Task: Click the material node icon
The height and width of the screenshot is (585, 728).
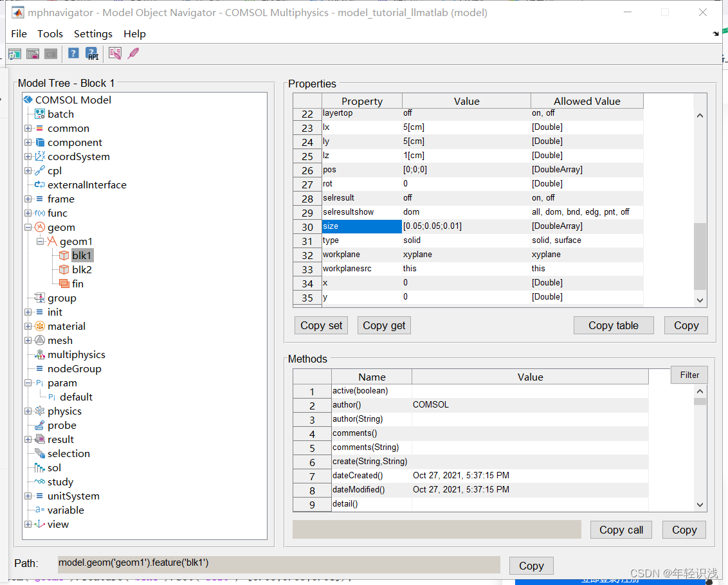Action: point(40,327)
